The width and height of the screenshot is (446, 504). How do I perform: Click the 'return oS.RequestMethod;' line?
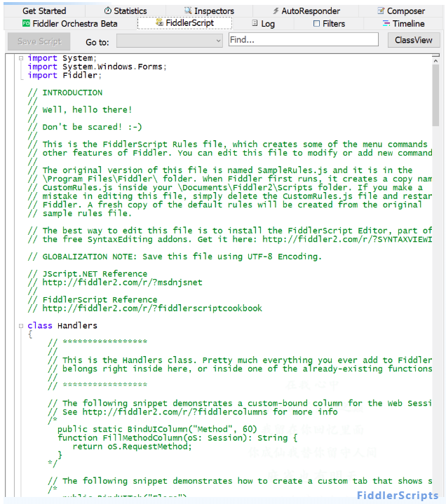(132, 447)
